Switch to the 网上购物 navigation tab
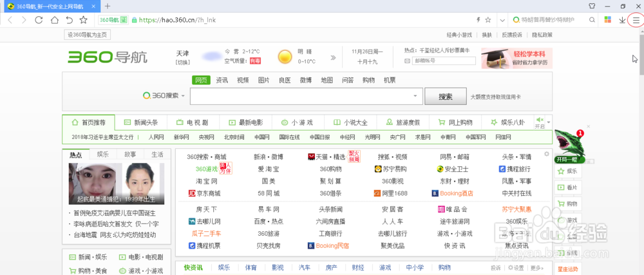The image size is (644, 275). (455, 122)
